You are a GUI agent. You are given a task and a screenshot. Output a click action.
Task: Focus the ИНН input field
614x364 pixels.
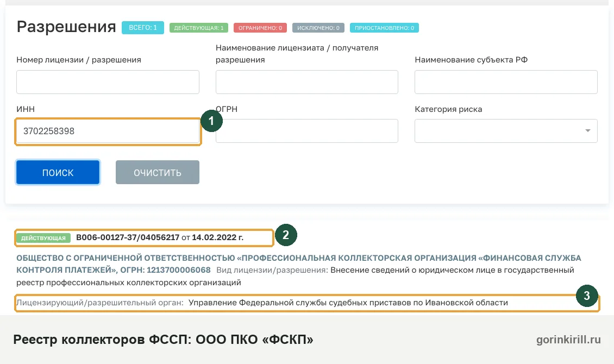(x=108, y=131)
